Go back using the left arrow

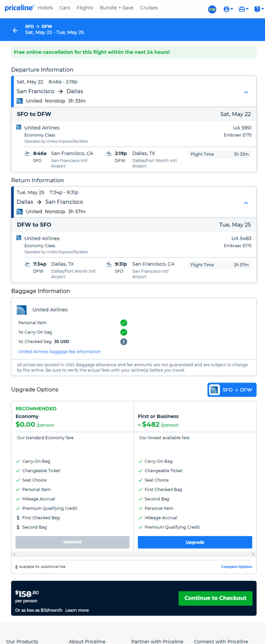point(15,30)
